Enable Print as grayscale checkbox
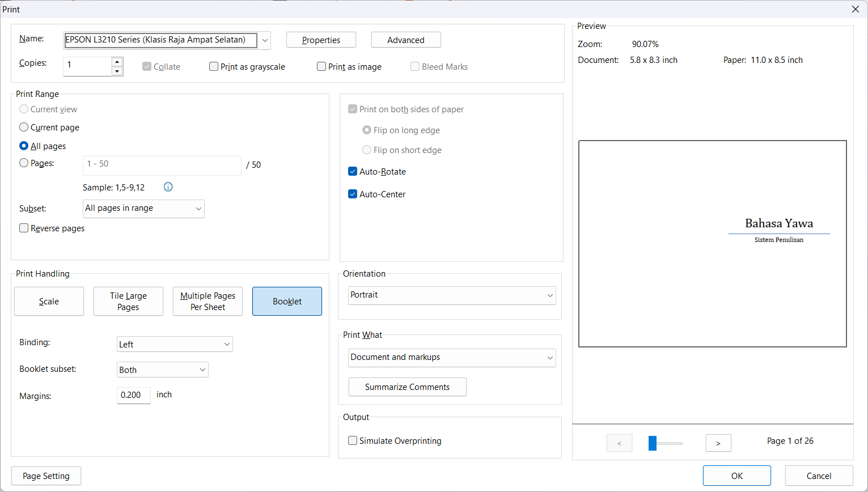 click(214, 66)
